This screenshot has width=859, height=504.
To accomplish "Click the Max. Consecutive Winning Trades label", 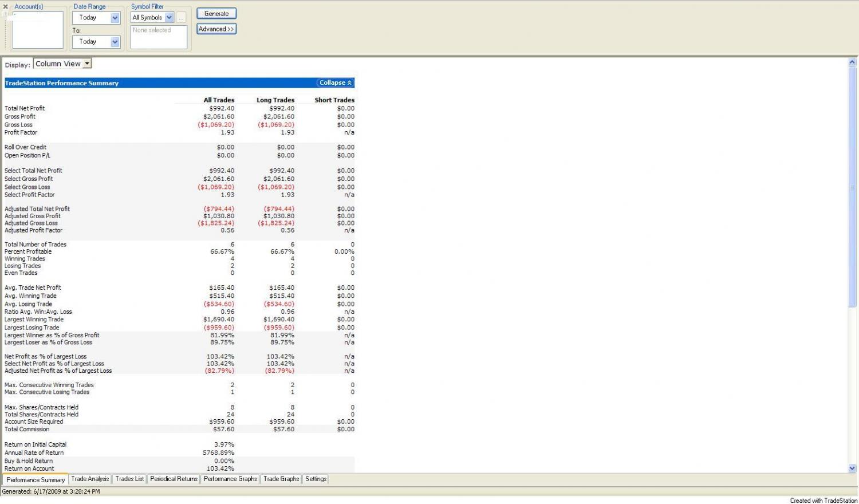I will [x=49, y=385].
